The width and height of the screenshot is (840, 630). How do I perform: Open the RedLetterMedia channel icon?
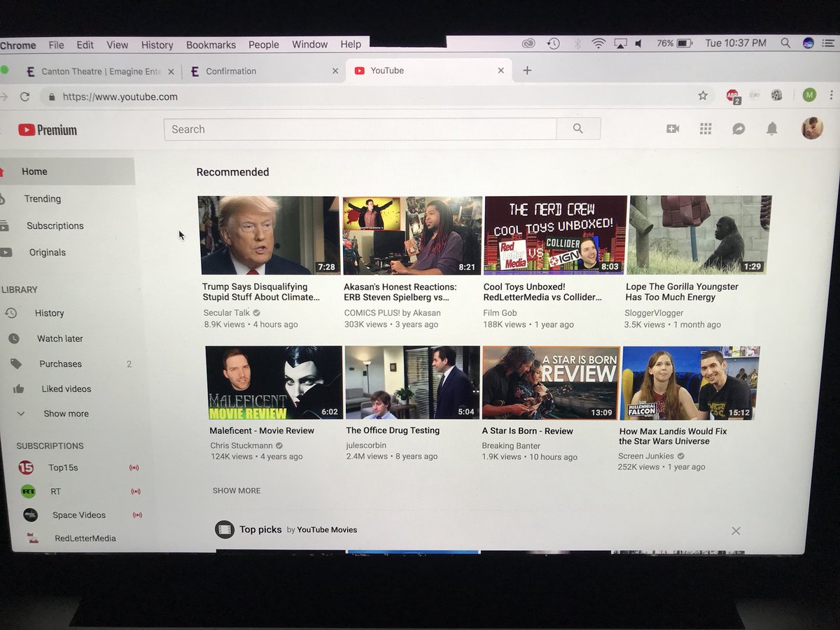coord(32,538)
